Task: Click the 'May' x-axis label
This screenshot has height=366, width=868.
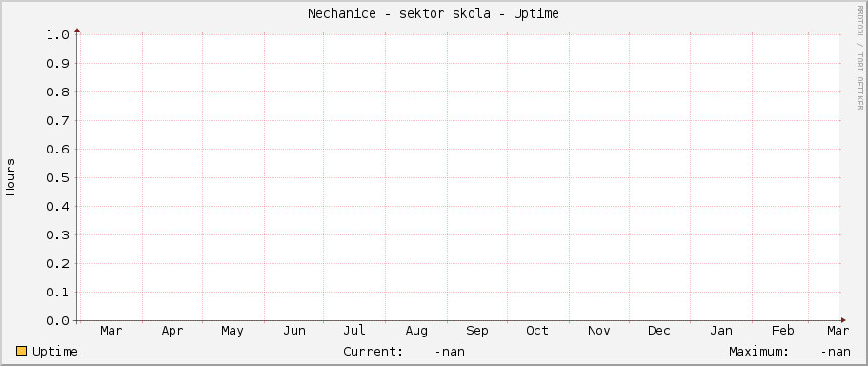Action: 232,331
